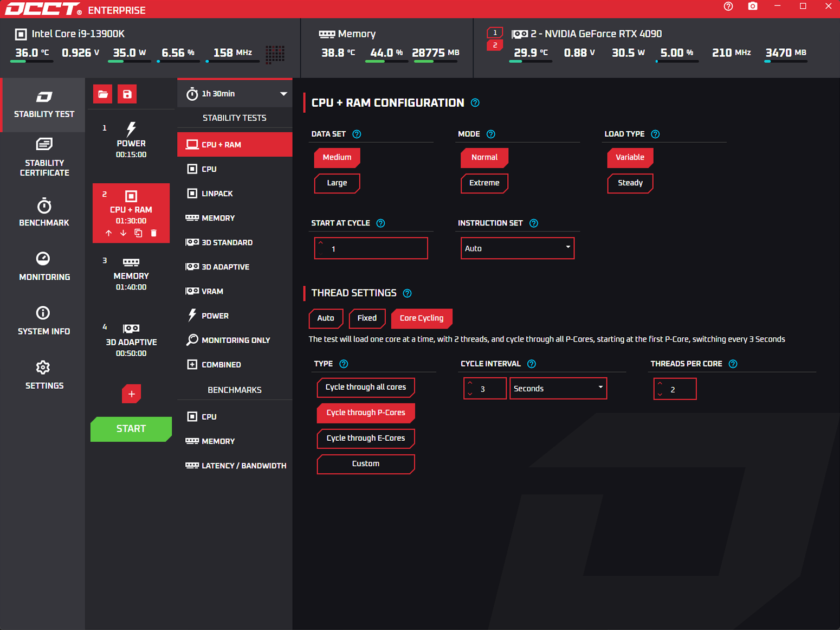Show help for Load Type
Screen dimensions: 840x630
point(655,134)
